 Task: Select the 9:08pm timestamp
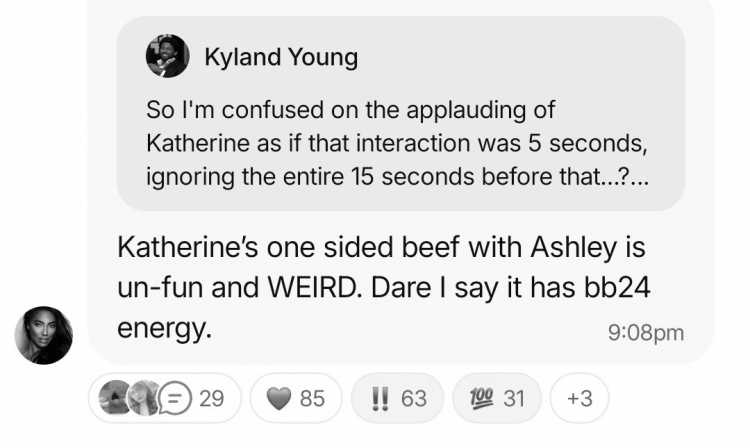point(646,332)
